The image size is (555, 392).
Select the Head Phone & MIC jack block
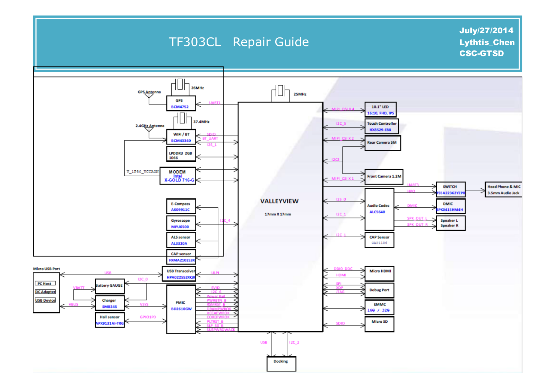point(503,189)
